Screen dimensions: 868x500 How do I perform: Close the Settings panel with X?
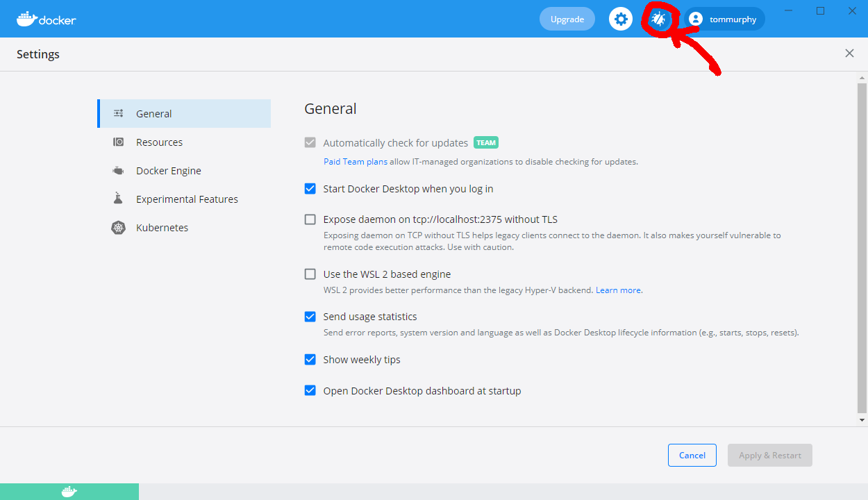pyautogui.click(x=849, y=53)
